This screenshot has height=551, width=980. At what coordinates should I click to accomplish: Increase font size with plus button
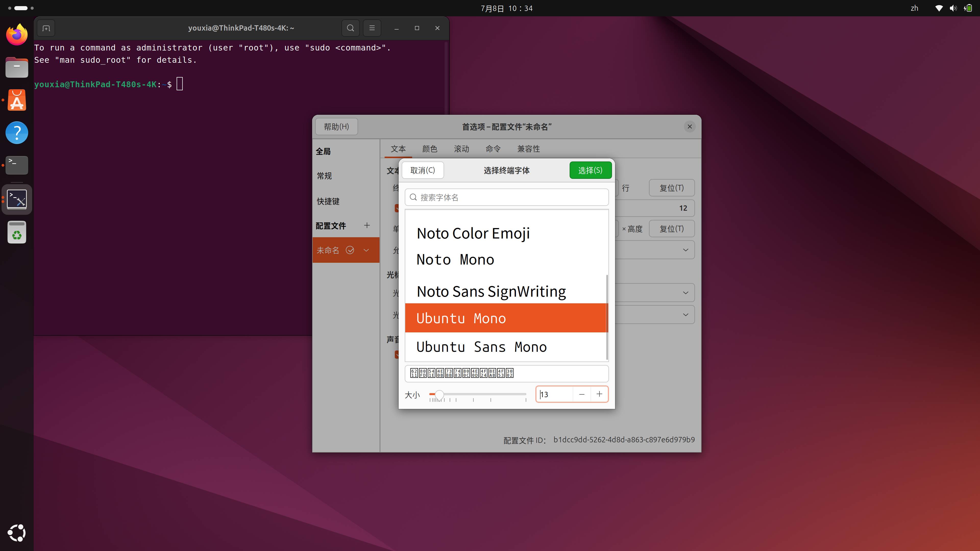599,394
